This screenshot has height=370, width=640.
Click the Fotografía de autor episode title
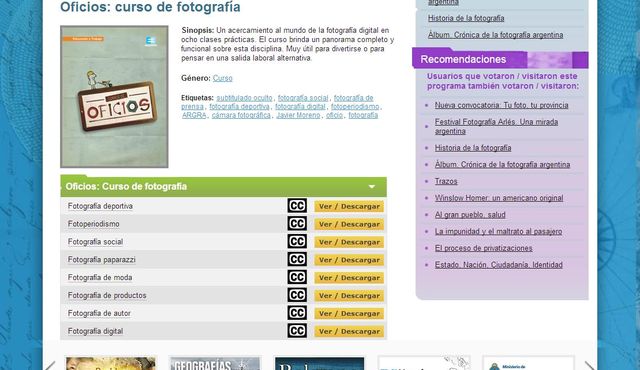[99, 313]
